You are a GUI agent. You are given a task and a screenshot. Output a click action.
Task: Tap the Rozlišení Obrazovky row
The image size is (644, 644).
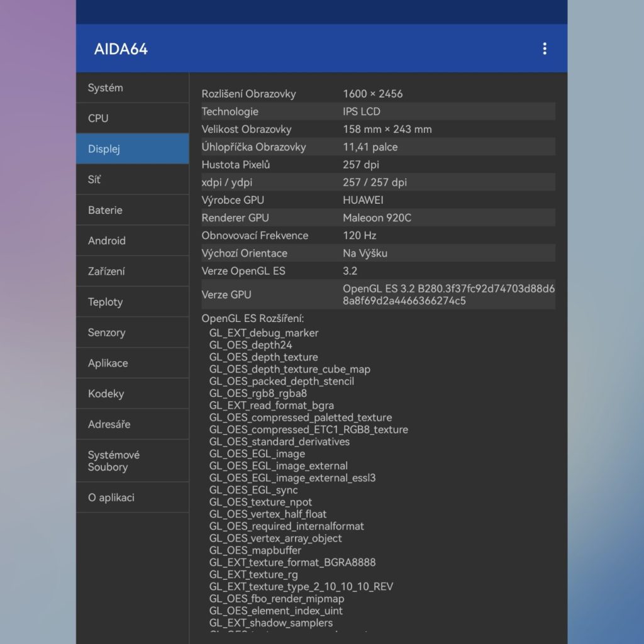(377, 94)
